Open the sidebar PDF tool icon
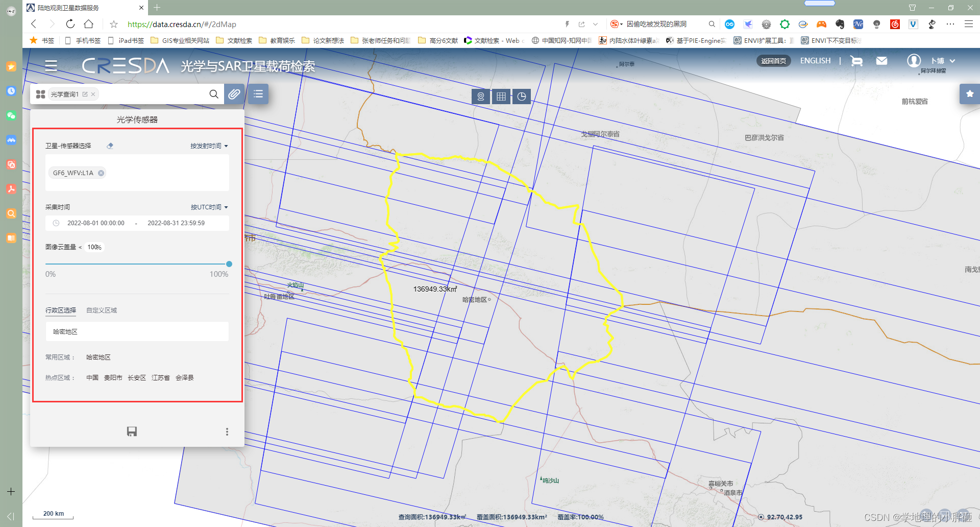The height and width of the screenshot is (527, 980). tap(11, 189)
